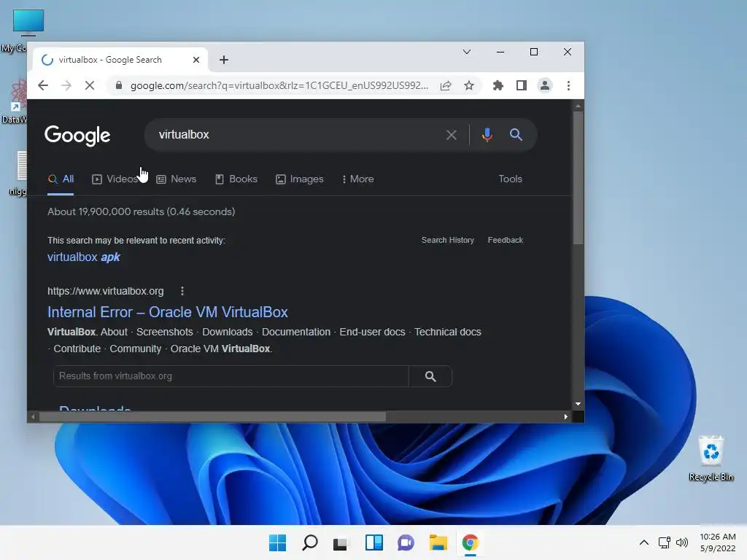Focus the Results from virtualbox.org field
Screen dimensions: 747x560
231,376
